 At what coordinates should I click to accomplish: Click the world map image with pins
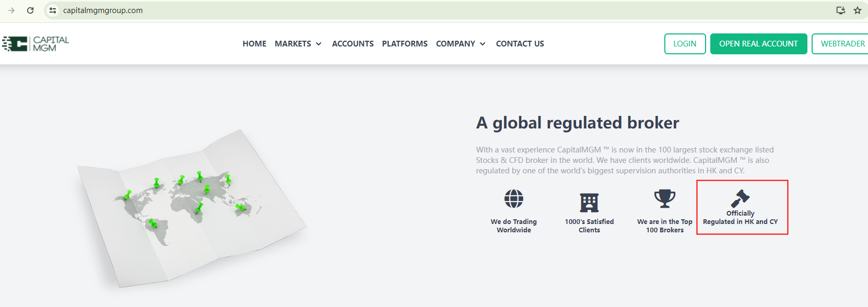click(x=192, y=209)
